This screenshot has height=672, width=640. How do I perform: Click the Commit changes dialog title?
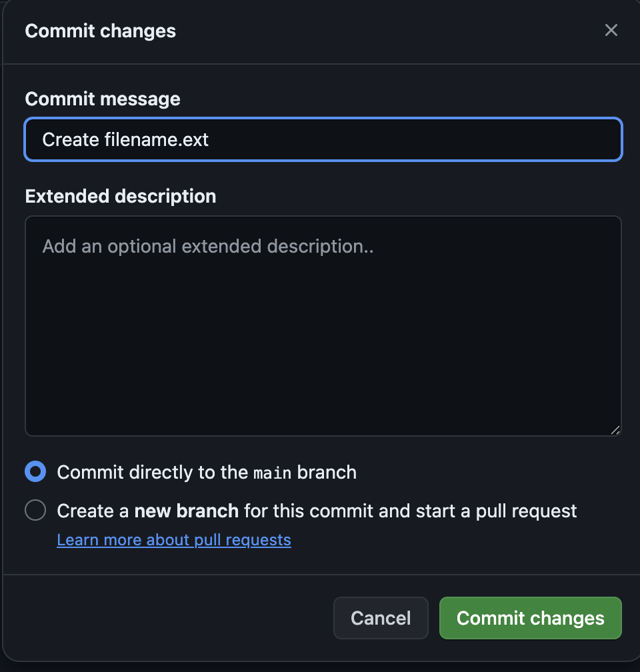[100, 31]
